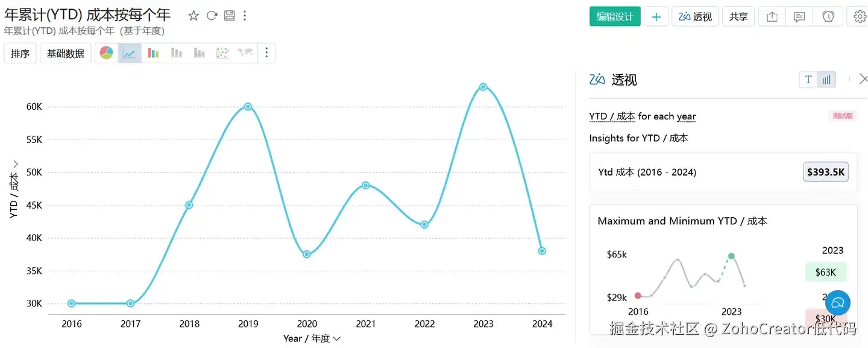The width and height of the screenshot is (868, 348).
Task: Toggle chart view in 透视 panel
Action: (x=826, y=79)
